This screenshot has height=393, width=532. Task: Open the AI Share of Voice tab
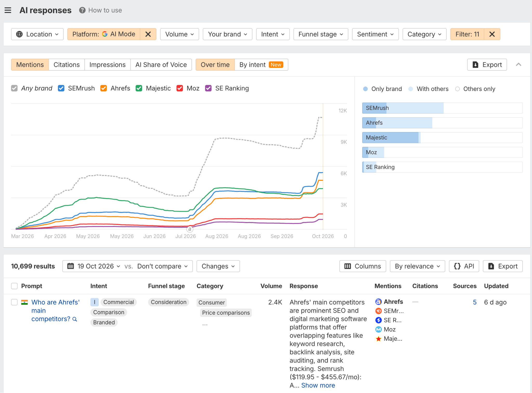[161, 65]
